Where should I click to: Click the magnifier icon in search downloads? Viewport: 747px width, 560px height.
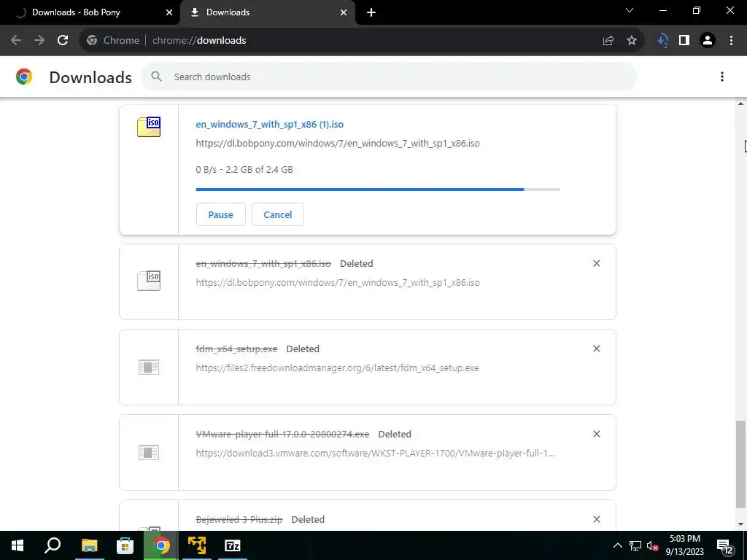coord(156,76)
